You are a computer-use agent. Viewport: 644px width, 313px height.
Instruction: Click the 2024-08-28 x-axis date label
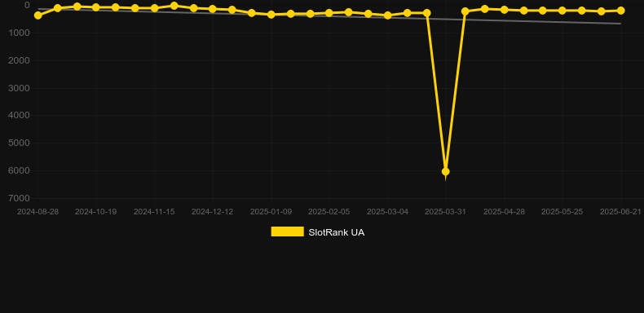pos(37,212)
